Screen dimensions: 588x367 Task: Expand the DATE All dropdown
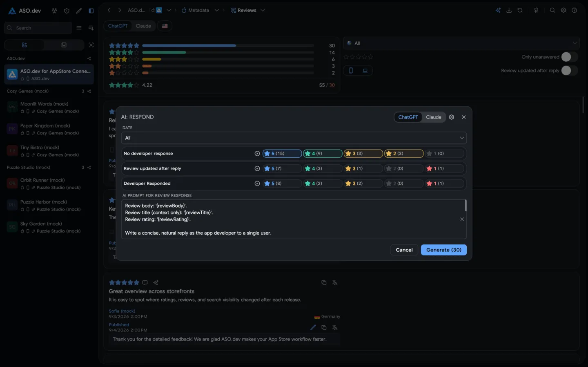click(294, 138)
